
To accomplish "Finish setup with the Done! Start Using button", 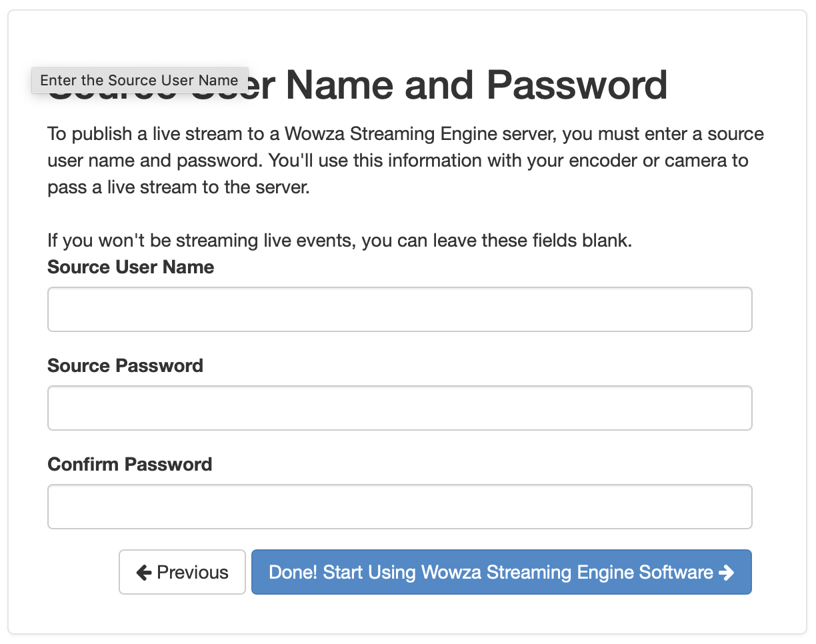I will [x=501, y=572].
